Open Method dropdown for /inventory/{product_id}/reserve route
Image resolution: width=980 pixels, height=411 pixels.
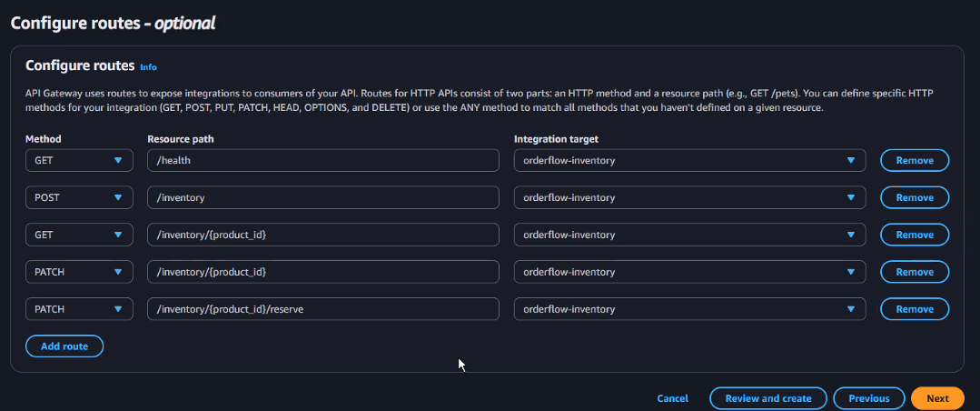click(x=79, y=309)
